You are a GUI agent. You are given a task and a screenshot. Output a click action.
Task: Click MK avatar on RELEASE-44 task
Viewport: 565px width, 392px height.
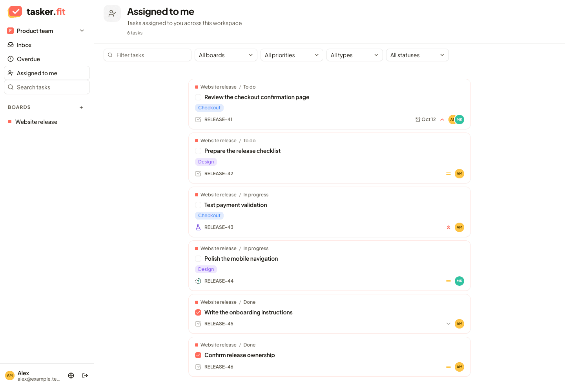[459, 281]
